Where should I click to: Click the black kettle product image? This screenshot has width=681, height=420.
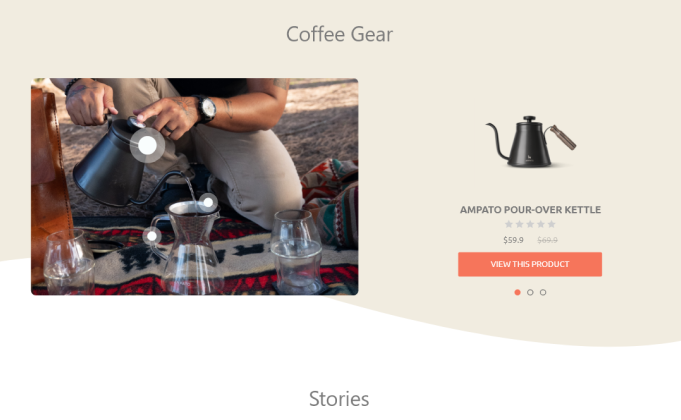coord(530,142)
